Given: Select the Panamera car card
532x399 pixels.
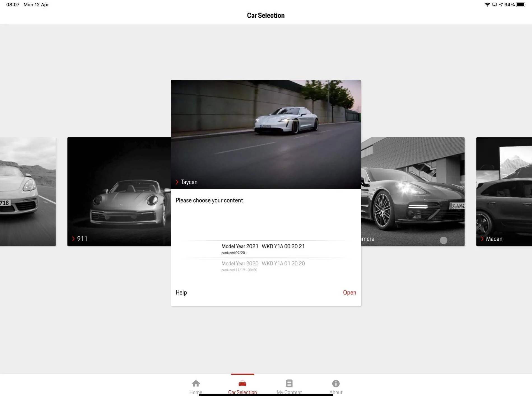Looking at the screenshot, I should pyautogui.click(x=413, y=192).
